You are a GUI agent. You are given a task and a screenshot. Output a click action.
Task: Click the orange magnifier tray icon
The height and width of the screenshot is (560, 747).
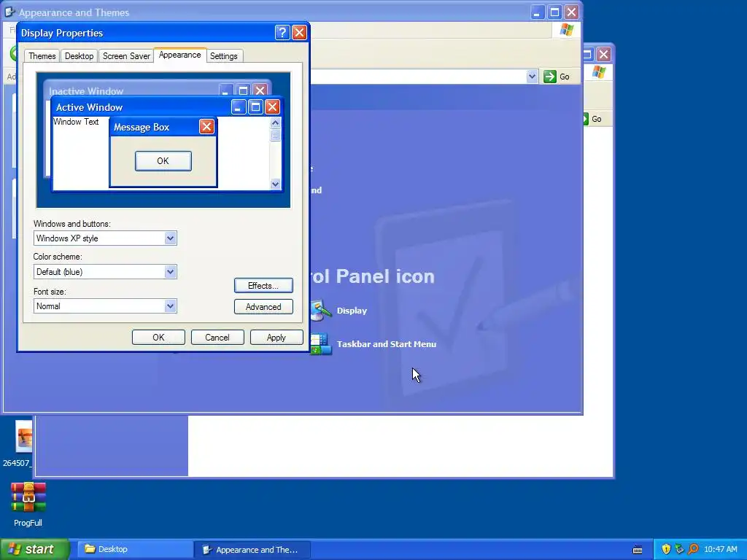(693, 550)
